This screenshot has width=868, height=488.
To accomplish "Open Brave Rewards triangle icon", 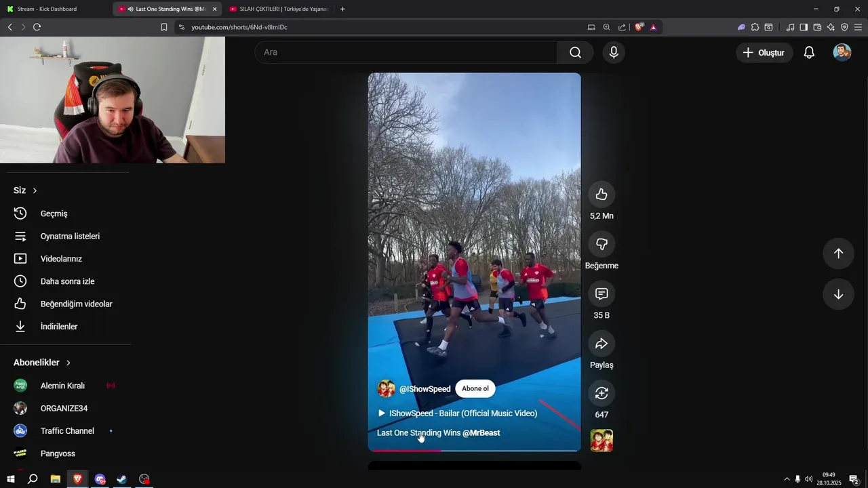I will click(653, 27).
